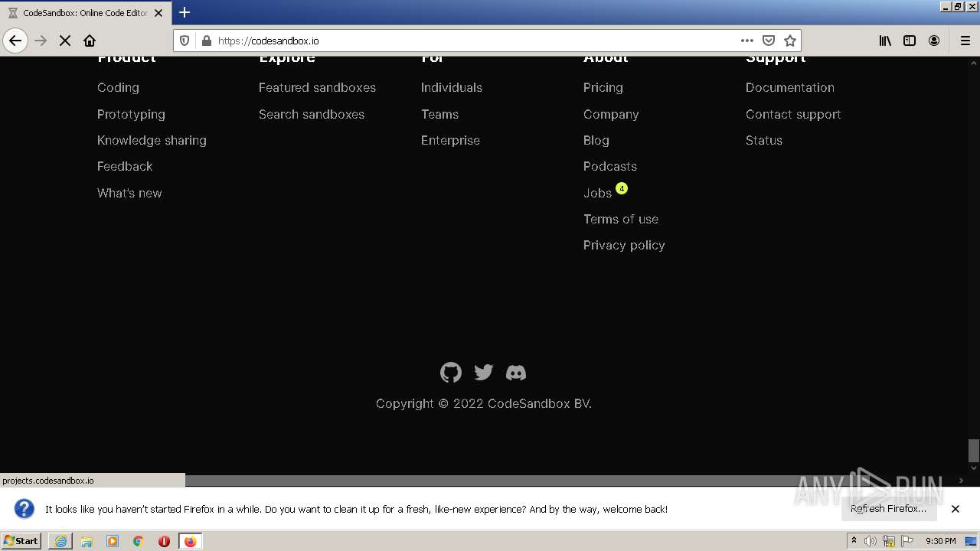980x551 pixels.
Task: Select the CodeSandbox browser tab
Action: (84, 13)
